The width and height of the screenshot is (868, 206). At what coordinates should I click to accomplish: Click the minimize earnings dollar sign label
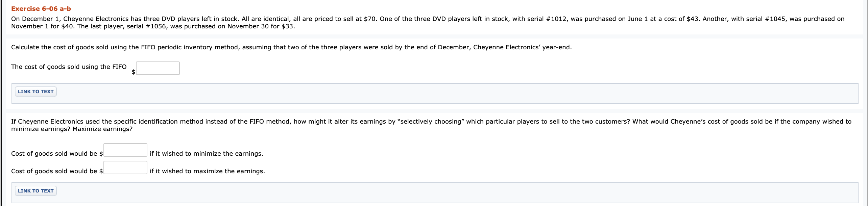tap(100, 153)
